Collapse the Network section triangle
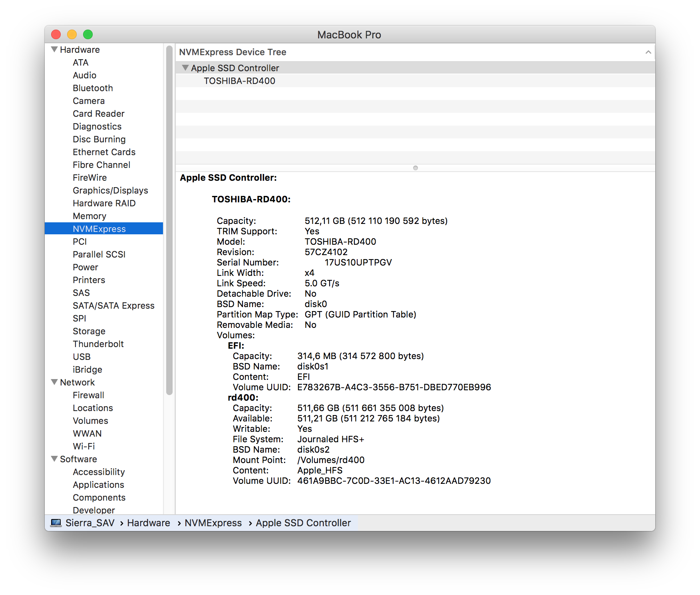This screenshot has height=595, width=700. 54,382
